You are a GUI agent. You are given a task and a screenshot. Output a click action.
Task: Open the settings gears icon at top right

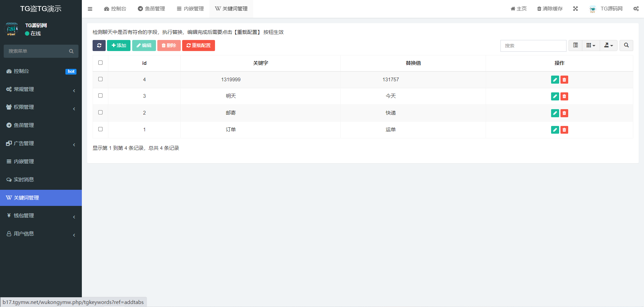[x=636, y=9]
